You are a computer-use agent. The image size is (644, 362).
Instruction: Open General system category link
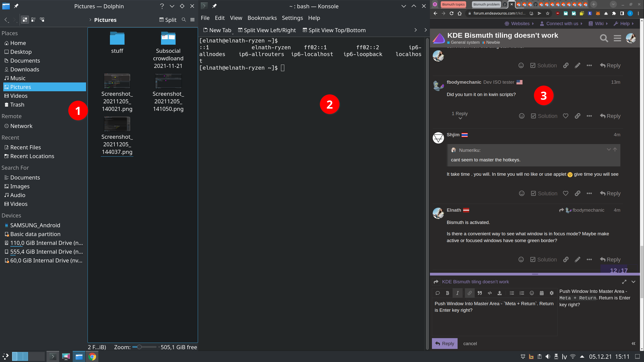click(463, 42)
